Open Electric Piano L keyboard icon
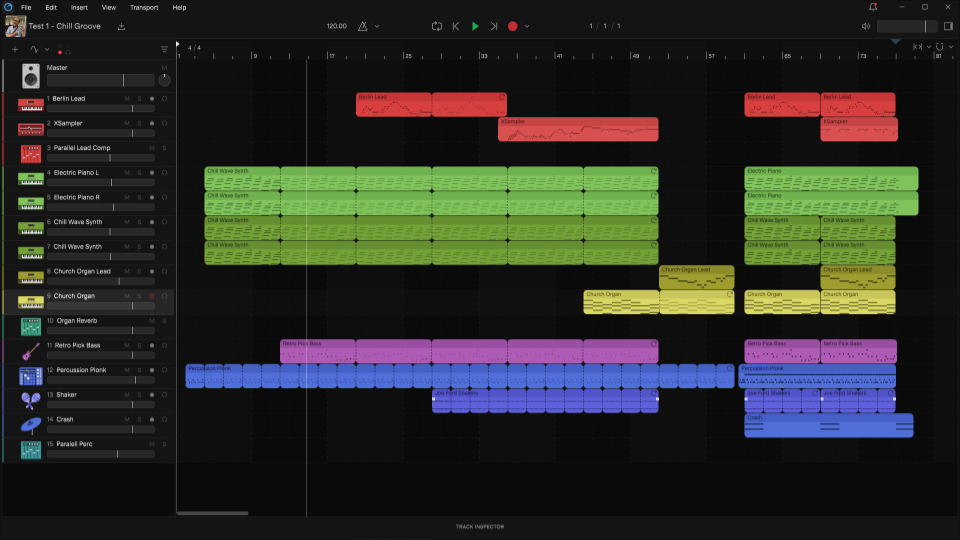This screenshot has height=540, width=960. click(31, 179)
